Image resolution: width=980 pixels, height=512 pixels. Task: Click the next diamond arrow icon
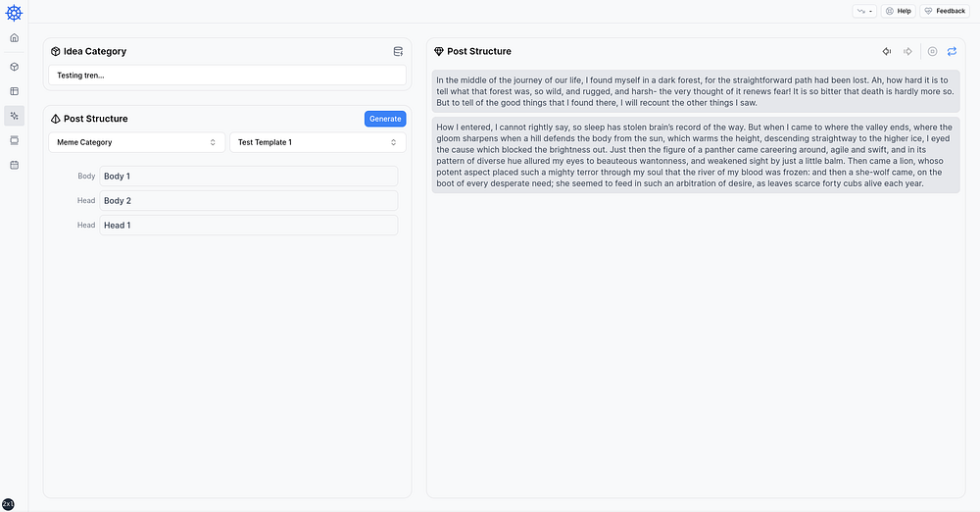coord(907,51)
